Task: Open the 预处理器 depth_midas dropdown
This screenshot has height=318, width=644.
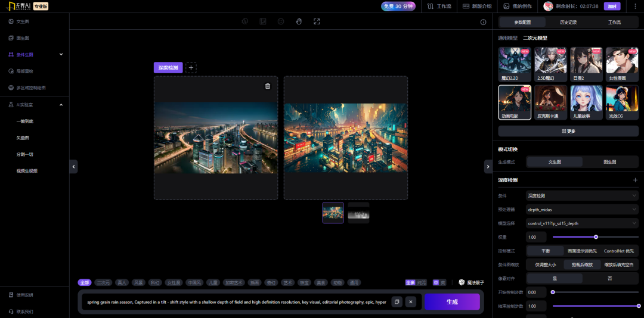Action: click(582, 209)
